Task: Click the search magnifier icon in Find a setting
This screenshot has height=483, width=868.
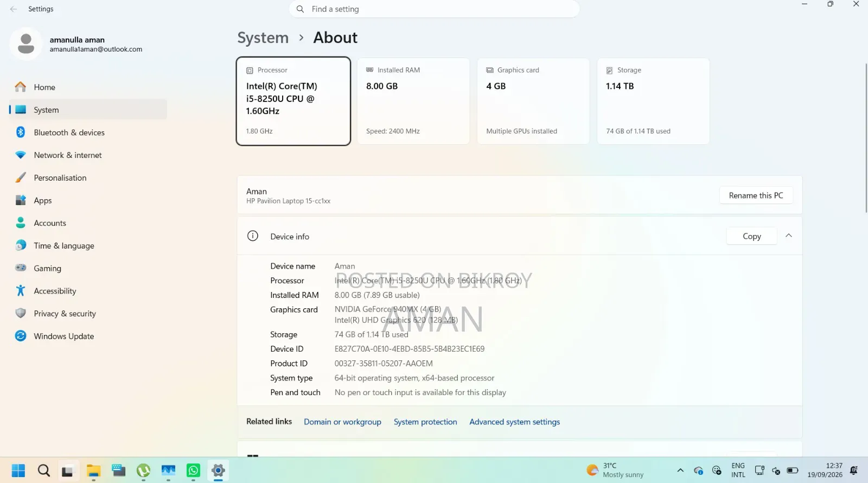Action: 300,9
